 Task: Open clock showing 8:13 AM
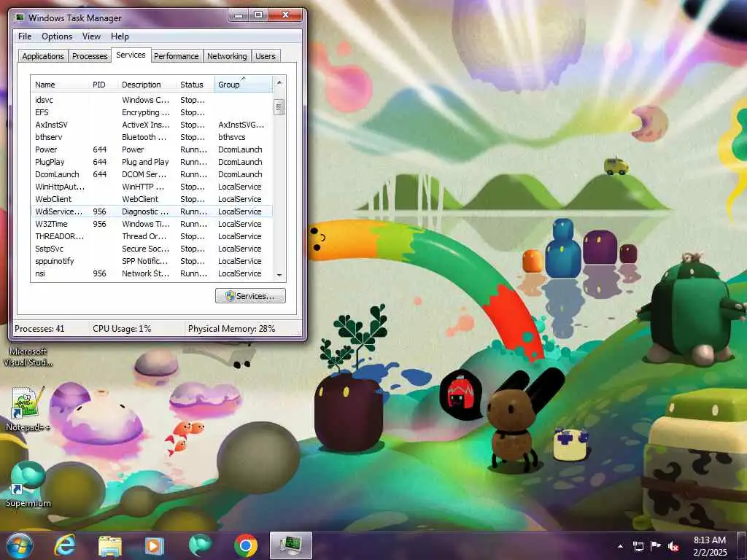[x=710, y=546]
